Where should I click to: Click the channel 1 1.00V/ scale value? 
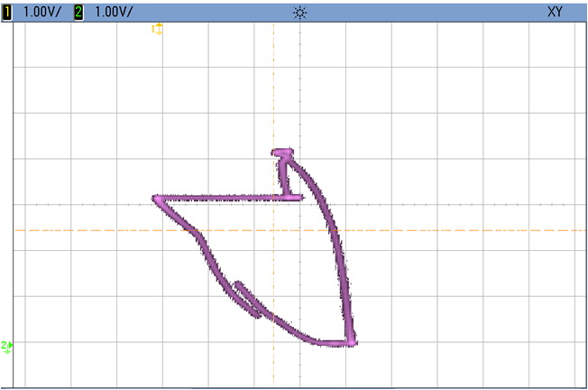tap(42, 12)
